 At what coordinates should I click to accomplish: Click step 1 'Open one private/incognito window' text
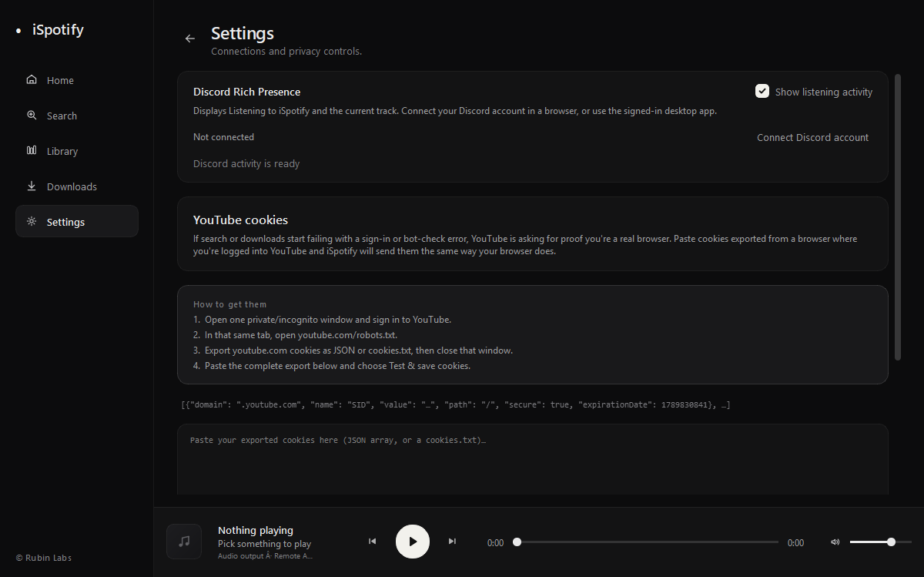coord(328,319)
